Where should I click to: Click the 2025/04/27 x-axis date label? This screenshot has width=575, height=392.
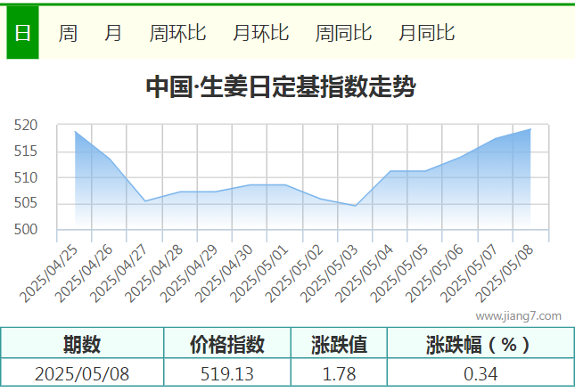[118, 274]
